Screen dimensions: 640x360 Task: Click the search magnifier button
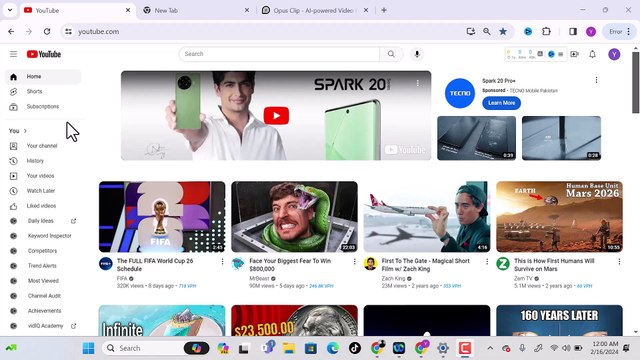pyautogui.click(x=391, y=54)
